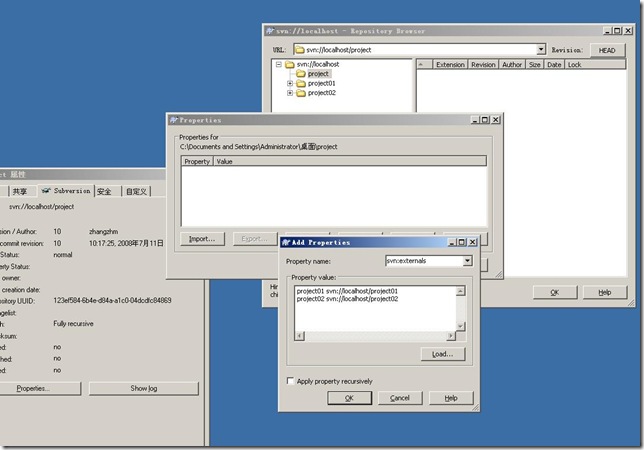The height and width of the screenshot is (450, 644).
Task: Click the project02 folder icon
Action: pos(300,93)
